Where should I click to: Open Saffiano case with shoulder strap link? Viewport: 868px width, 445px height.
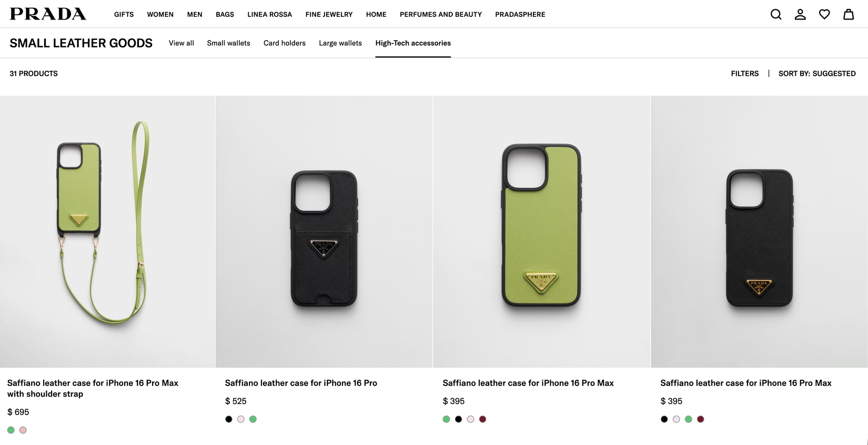pyautogui.click(x=93, y=388)
